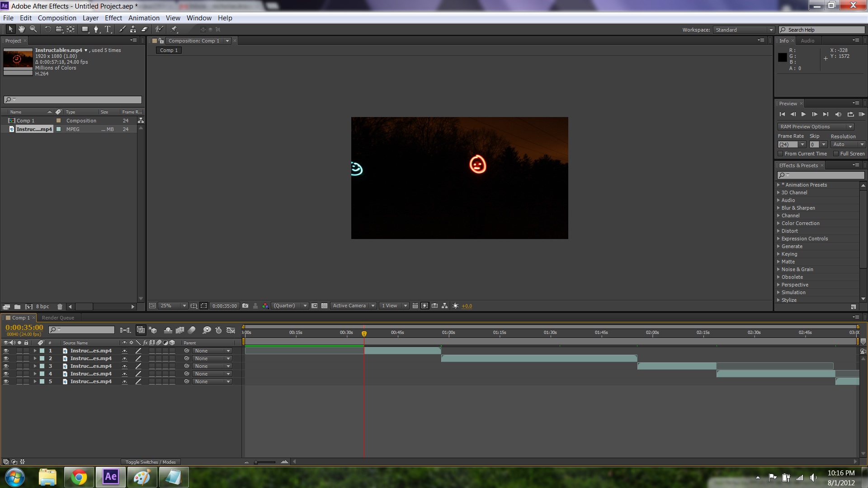Click the timeline zoom slider

click(x=265, y=462)
